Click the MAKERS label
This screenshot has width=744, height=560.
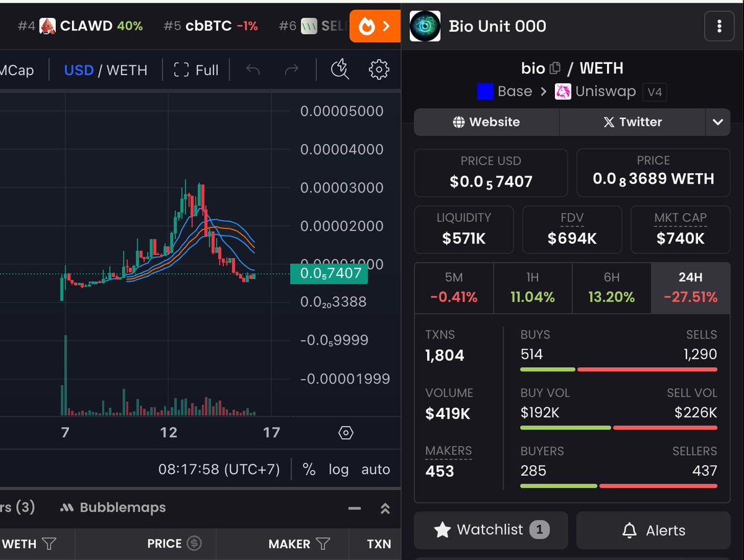(x=448, y=451)
